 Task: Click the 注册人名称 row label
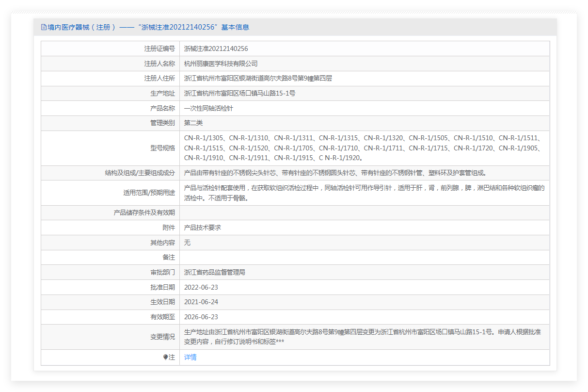pos(159,64)
